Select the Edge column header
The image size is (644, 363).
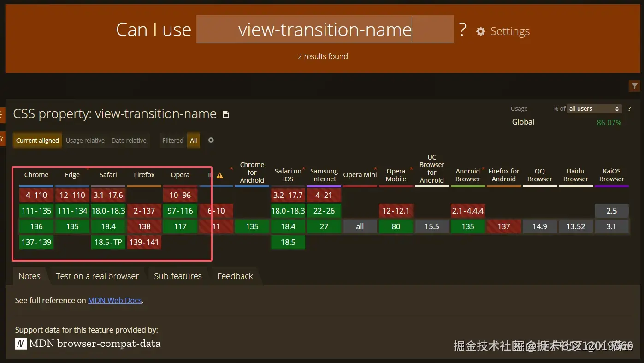72,175
